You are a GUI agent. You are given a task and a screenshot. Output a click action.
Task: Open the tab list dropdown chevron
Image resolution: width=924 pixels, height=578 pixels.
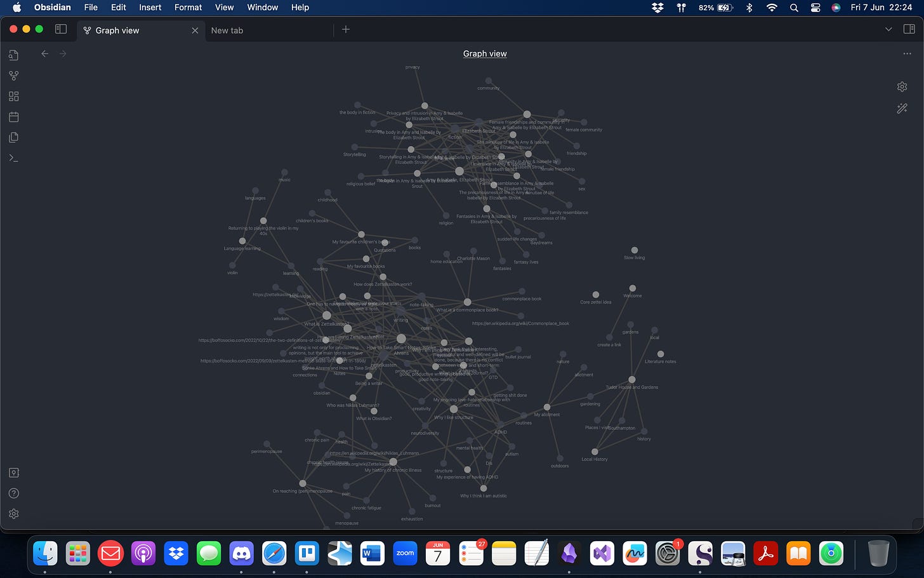point(888,29)
